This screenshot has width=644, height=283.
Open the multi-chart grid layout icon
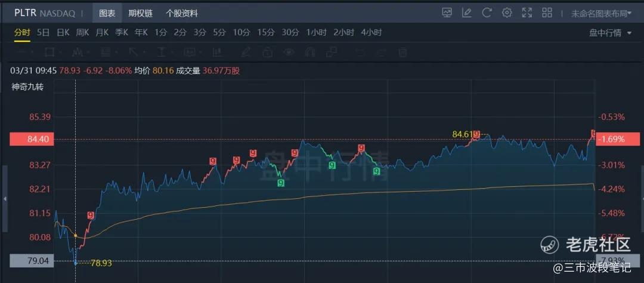point(547,13)
